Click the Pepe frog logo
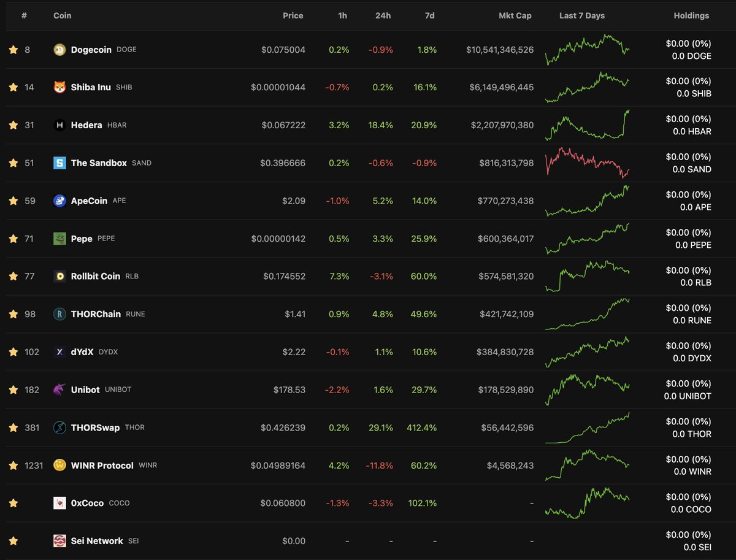Image resolution: width=736 pixels, height=560 pixels. click(59, 239)
